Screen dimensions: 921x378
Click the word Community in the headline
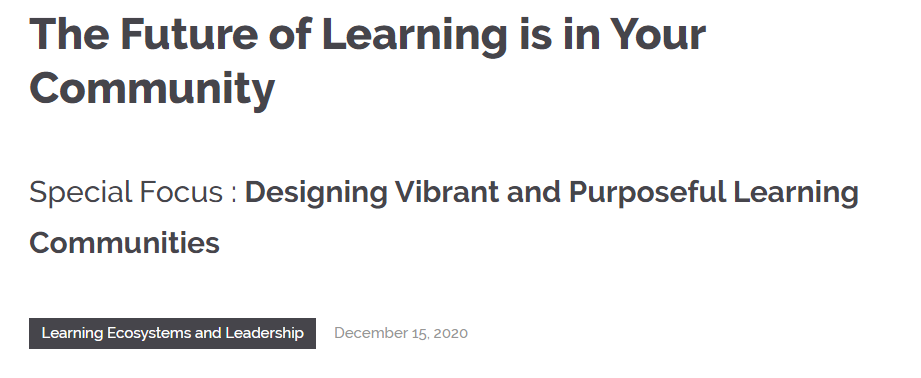[x=152, y=89]
